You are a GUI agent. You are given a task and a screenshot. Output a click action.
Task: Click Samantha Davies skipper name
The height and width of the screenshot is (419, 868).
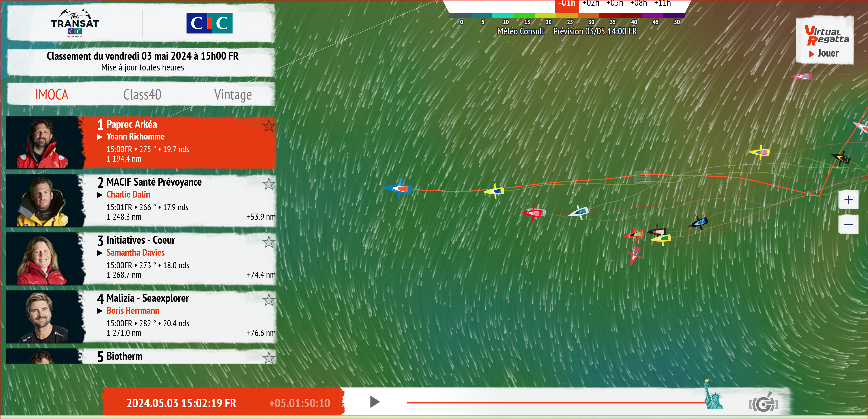pos(135,252)
